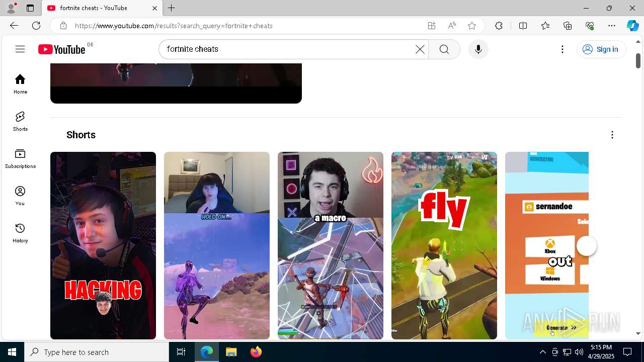644x362 pixels.
Task: Open the notification center
Action: 627,352
